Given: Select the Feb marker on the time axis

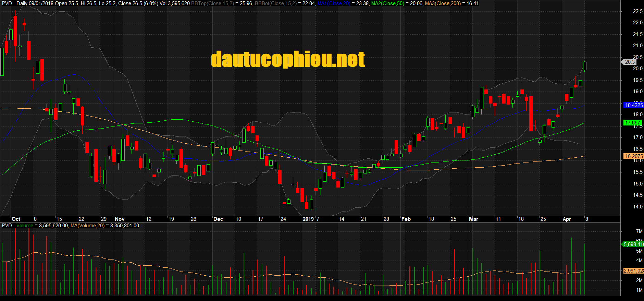Looking at the screenshot, I should point(406,219).
